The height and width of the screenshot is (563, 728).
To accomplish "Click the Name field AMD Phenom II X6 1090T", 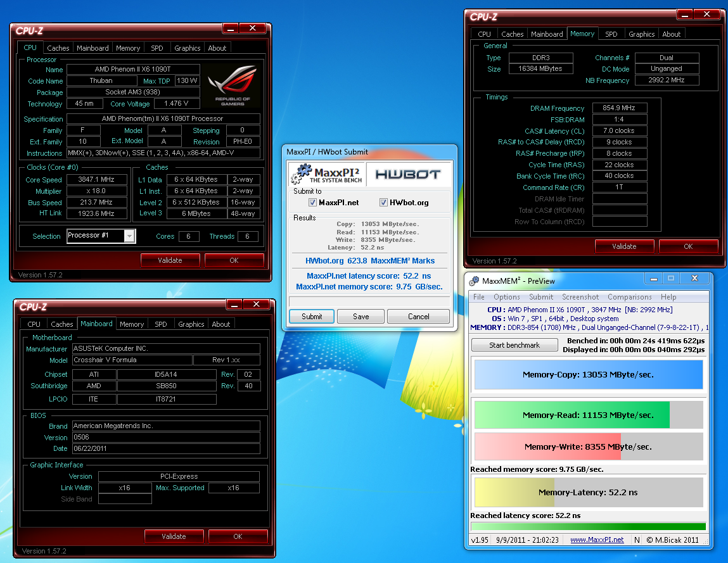I will pos(133,69).
